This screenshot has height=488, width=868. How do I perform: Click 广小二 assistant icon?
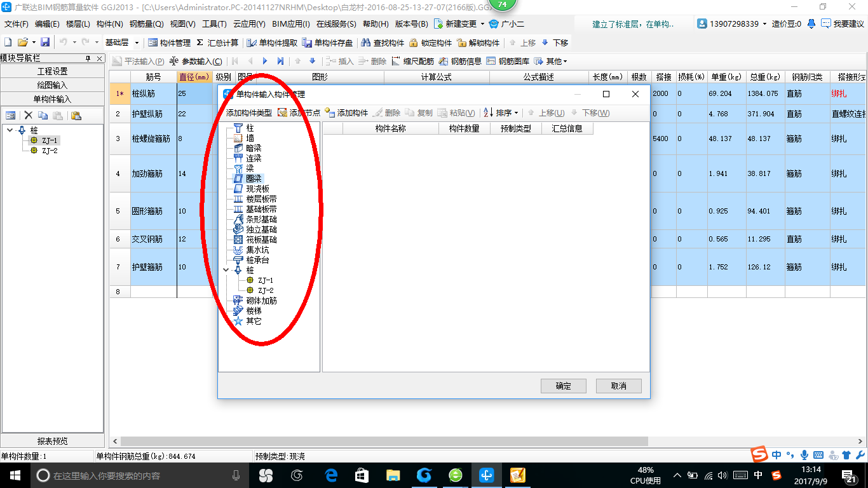click(x=506, y=24)
